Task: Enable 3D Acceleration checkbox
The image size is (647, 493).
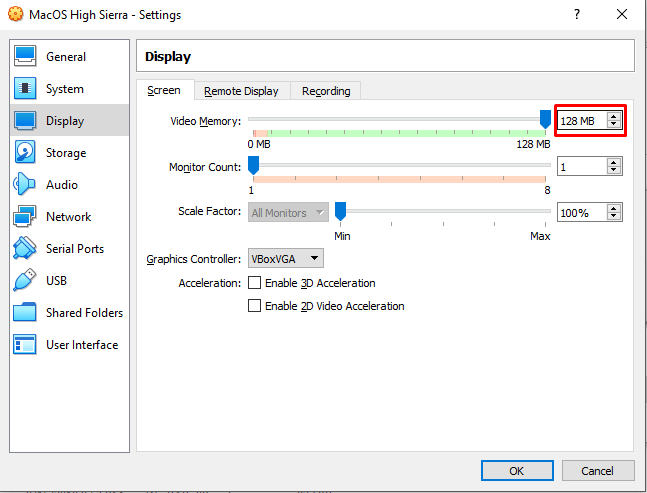Action: coord(254,283)
